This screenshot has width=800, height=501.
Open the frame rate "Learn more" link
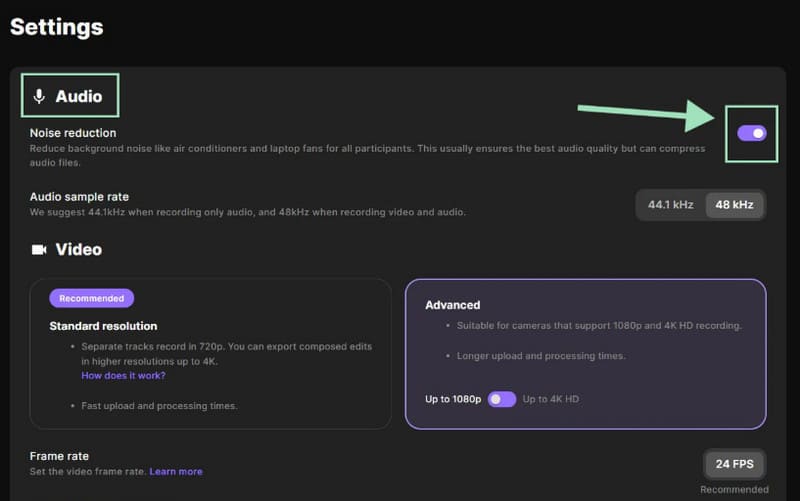click(176, 471)
